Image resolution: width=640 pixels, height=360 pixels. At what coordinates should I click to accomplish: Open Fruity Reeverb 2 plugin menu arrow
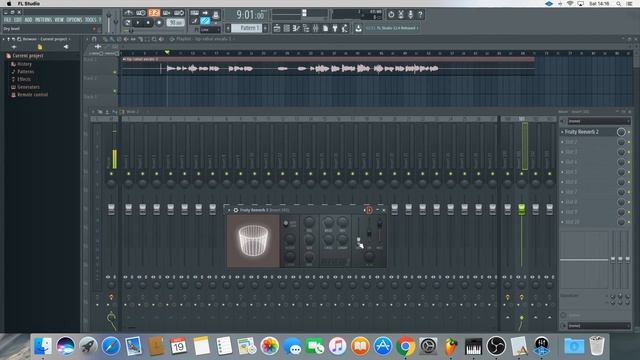tap(229, 210)
